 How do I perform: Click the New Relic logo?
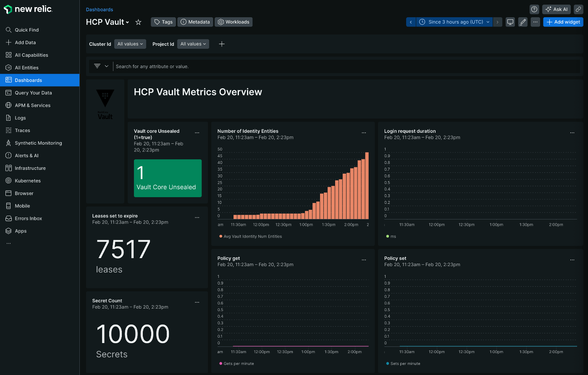[28, 9]
